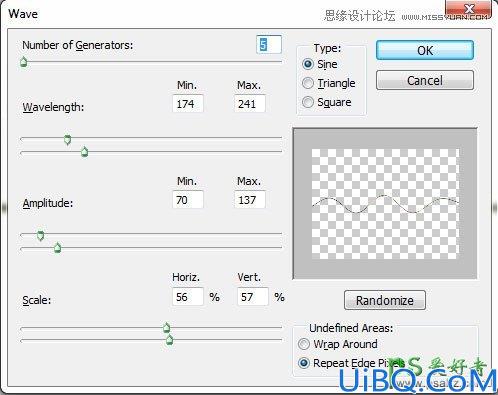Click the Scale Horiz. field showing 56
This screenshot has height=395, width=498.
[188, 296]
